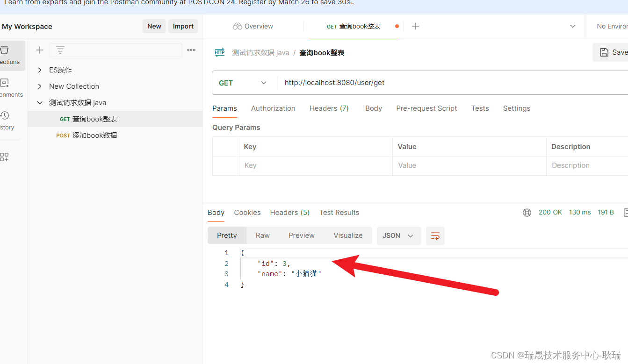Screen dimensions: 628x364
Task: Select the Pretty response view
Action: tap(227, 236)
